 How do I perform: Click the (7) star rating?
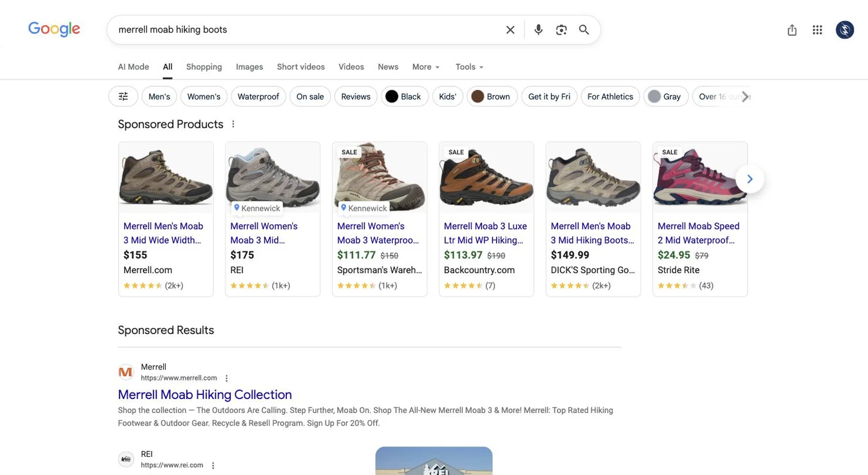470,286
